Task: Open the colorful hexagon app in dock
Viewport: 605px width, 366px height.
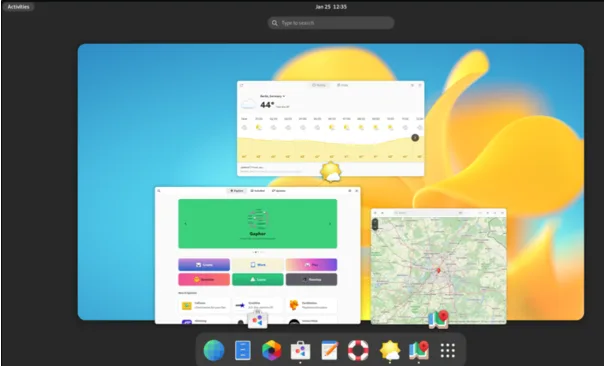Action: click(272, 350)
